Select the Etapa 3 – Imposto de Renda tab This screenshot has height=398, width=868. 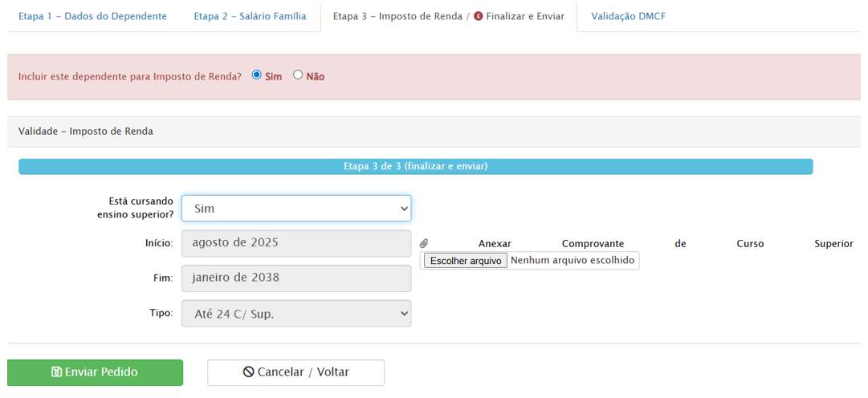pos(397,16)
